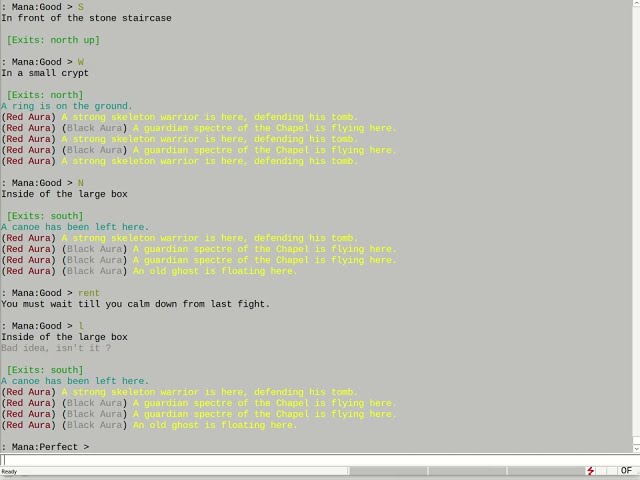The width and height of the screenshot is (640, 480).
Task: Click the typed 'N' command
Action: tap(80, 183)
